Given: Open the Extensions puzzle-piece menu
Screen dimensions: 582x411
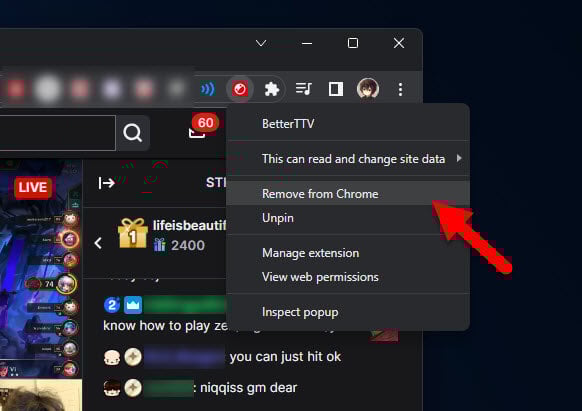Looking at the screenshot, I should coord(272,89).
